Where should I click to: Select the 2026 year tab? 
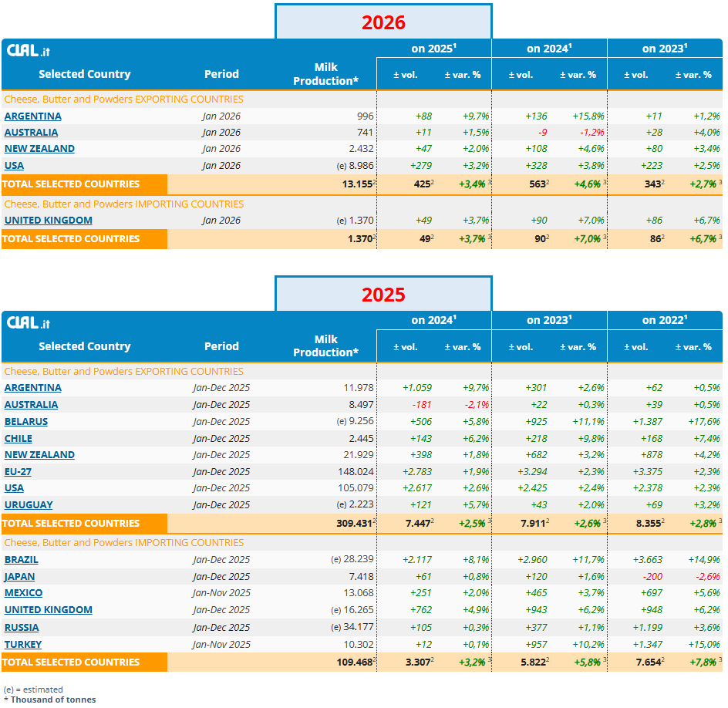[x=383, y=22]
